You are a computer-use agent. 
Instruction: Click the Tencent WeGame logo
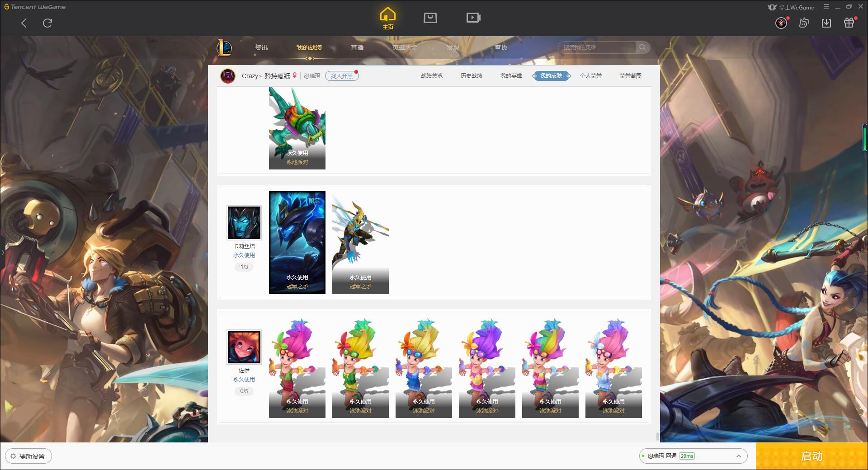(35, 7)
